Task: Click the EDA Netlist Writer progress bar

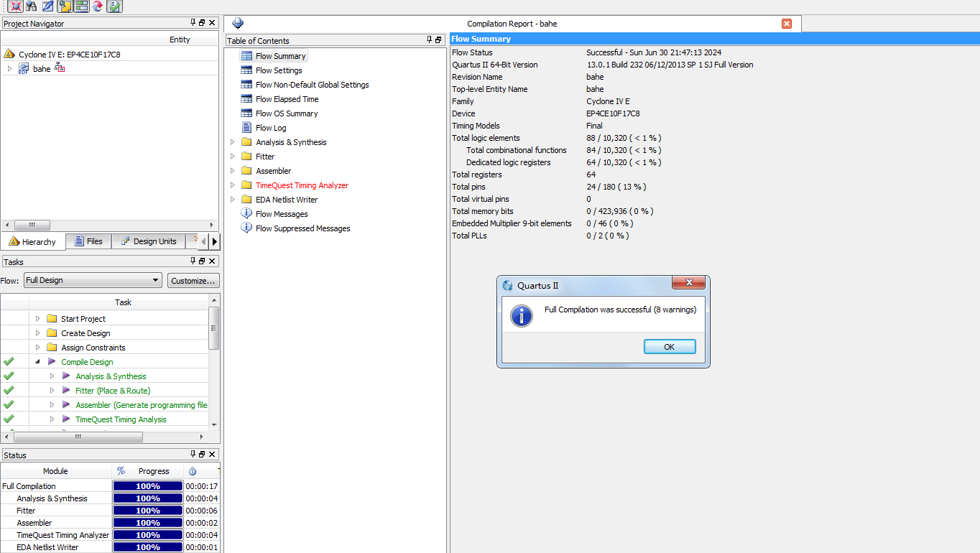Action: coord(148,547)
